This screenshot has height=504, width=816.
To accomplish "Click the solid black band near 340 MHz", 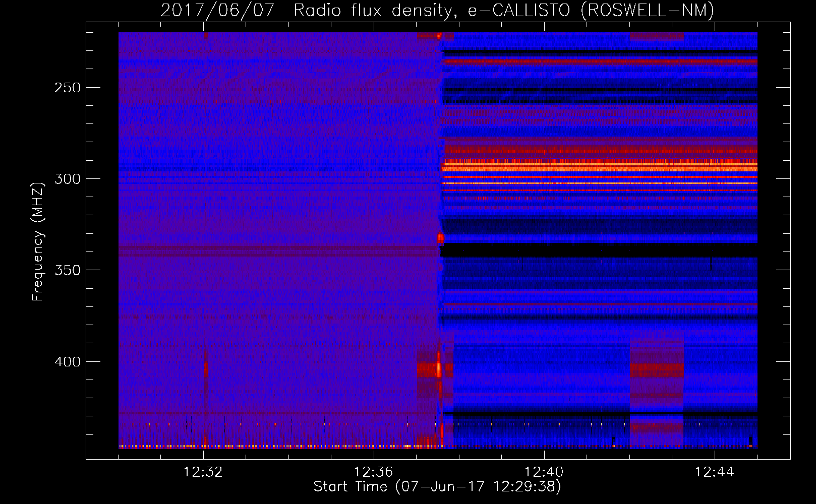I will (599, 250).
